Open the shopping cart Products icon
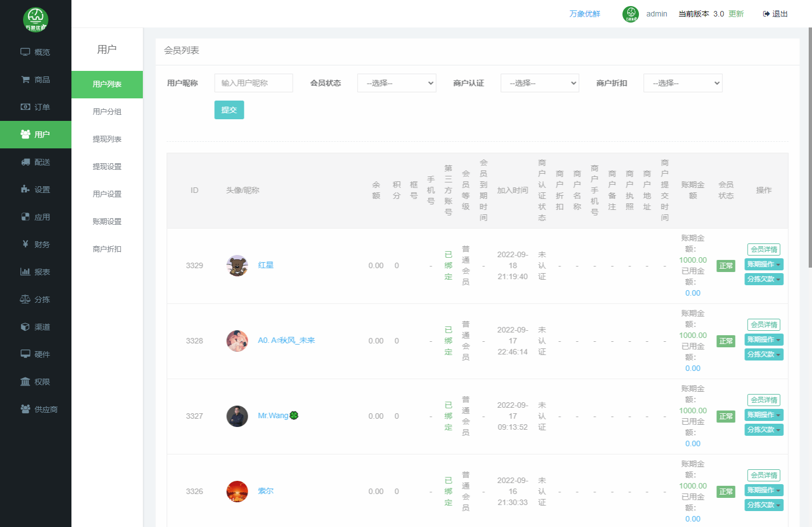The image size is (812, 527). tap(25, 80)
